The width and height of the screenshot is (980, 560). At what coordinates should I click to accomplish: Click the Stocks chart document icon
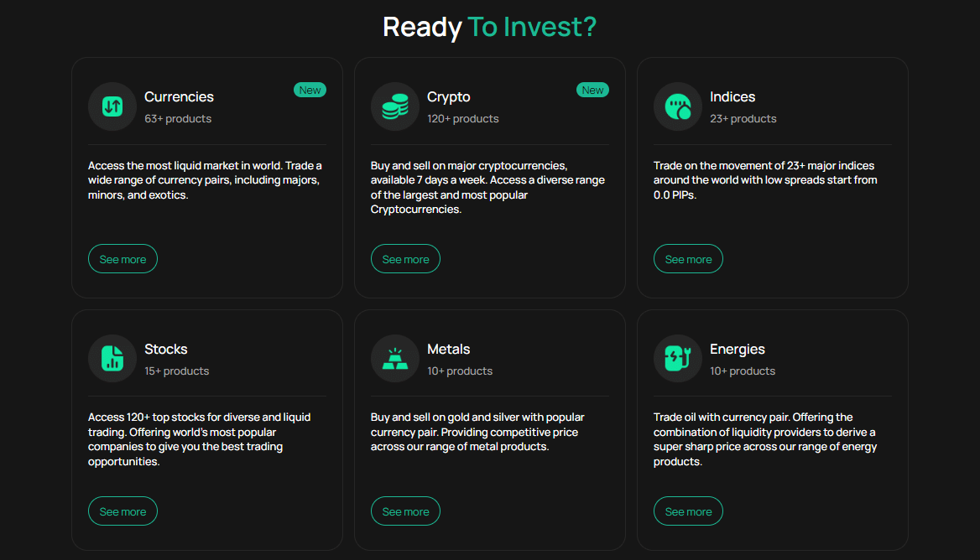[x=112, y=358]
